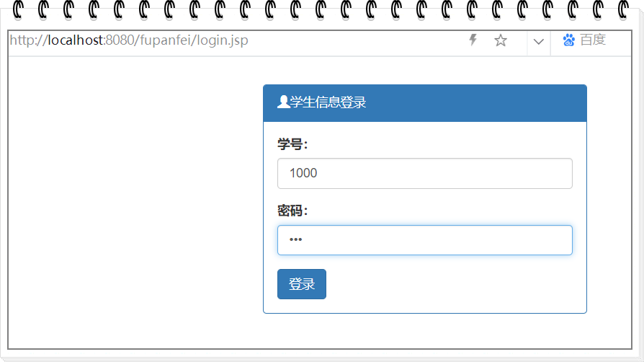644x362 pixels.
Task: Click the 密码 label
Action: point(292,211)
